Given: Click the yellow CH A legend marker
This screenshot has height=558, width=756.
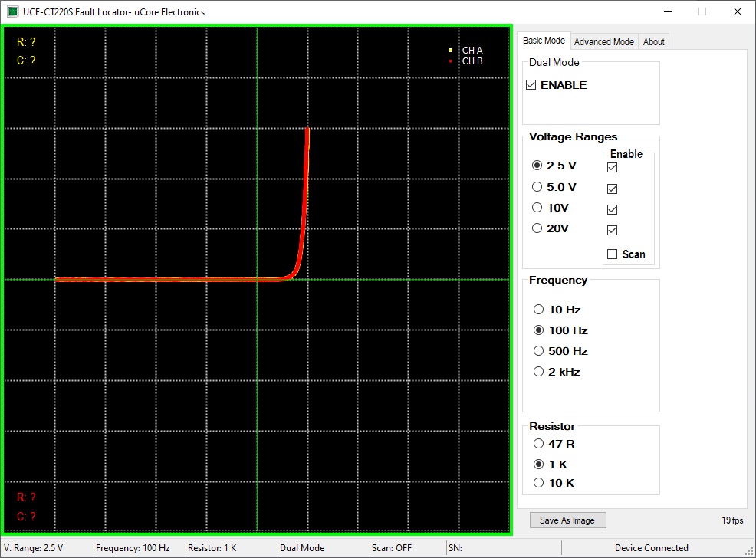Looking at the screenshot, I should click(450, 50).
